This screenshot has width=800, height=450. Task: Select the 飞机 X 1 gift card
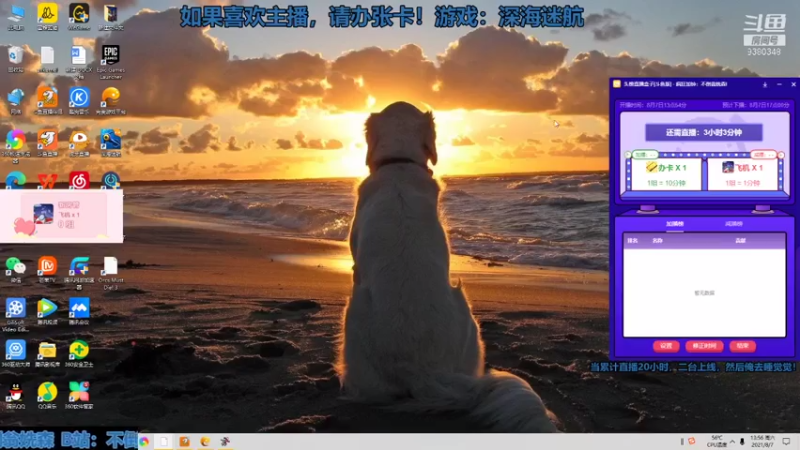742,174
